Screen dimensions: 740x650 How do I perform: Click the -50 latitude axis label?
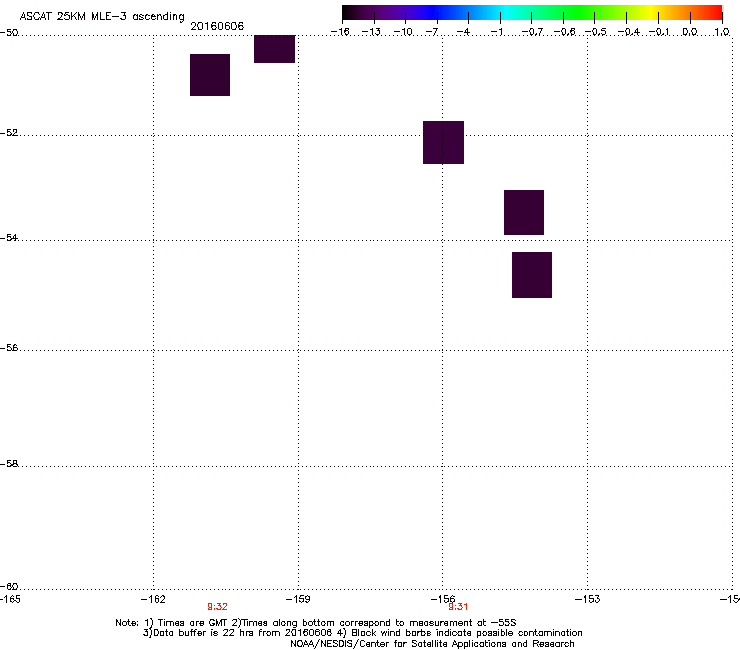9,33
